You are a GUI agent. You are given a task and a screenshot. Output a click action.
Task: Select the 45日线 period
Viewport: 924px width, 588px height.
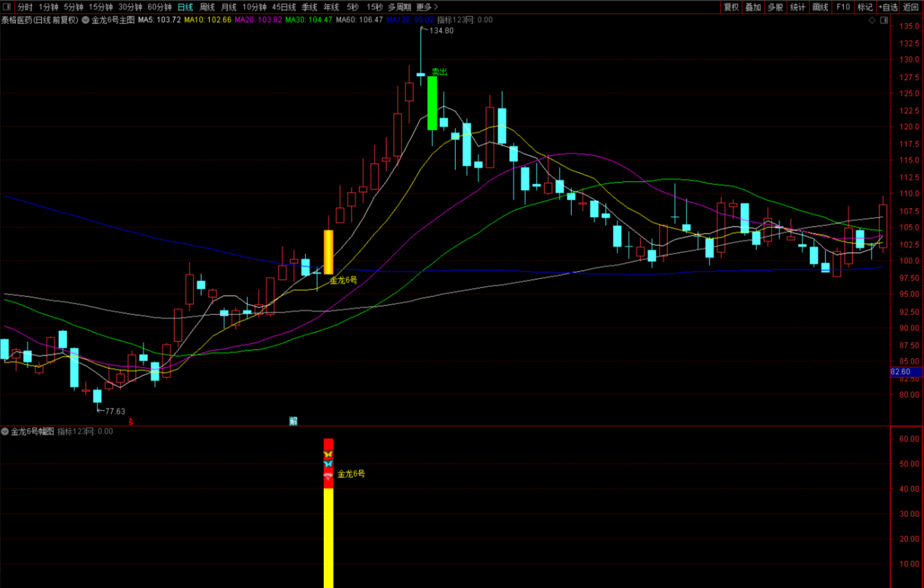coord(284,7)
